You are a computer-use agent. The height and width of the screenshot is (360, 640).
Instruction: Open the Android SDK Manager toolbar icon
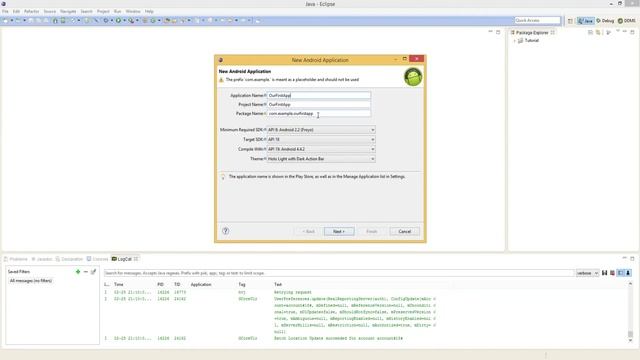(x=55, y=20)
